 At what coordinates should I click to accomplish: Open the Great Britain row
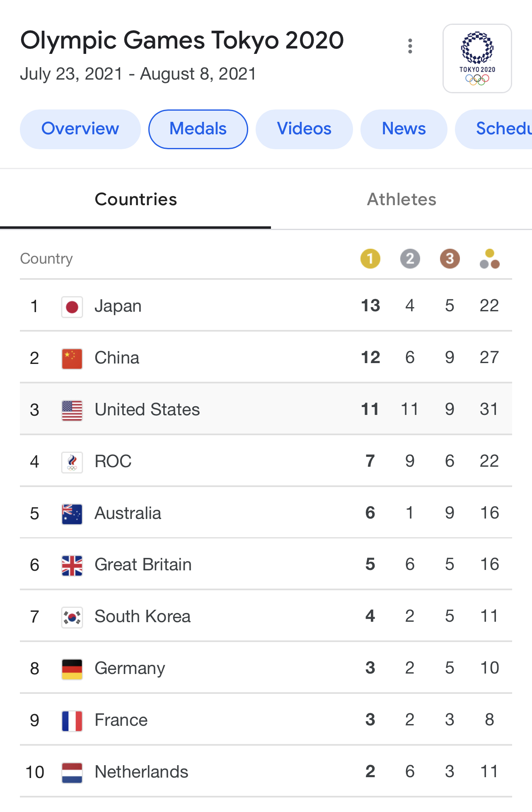pyautogui.click(x=266, y=564)
